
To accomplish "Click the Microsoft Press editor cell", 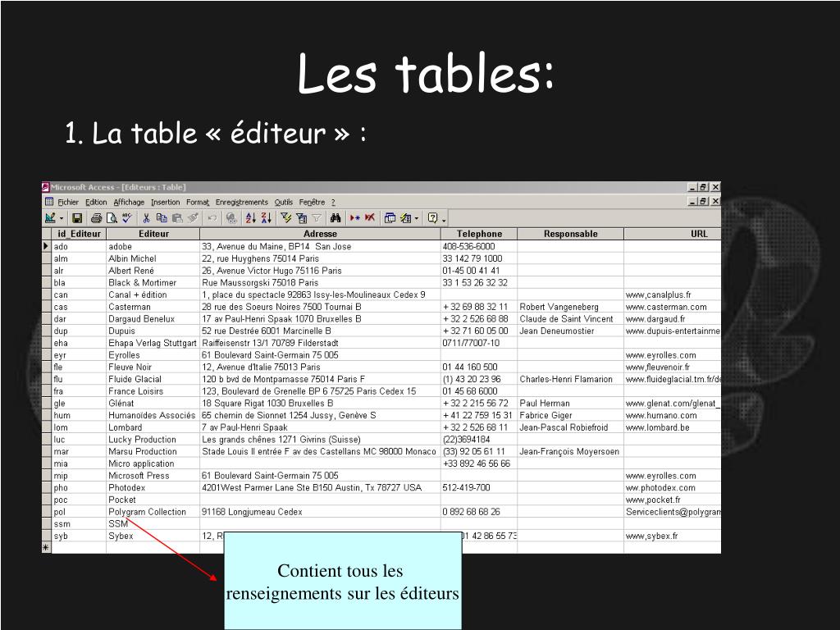I will pos(153,476).
